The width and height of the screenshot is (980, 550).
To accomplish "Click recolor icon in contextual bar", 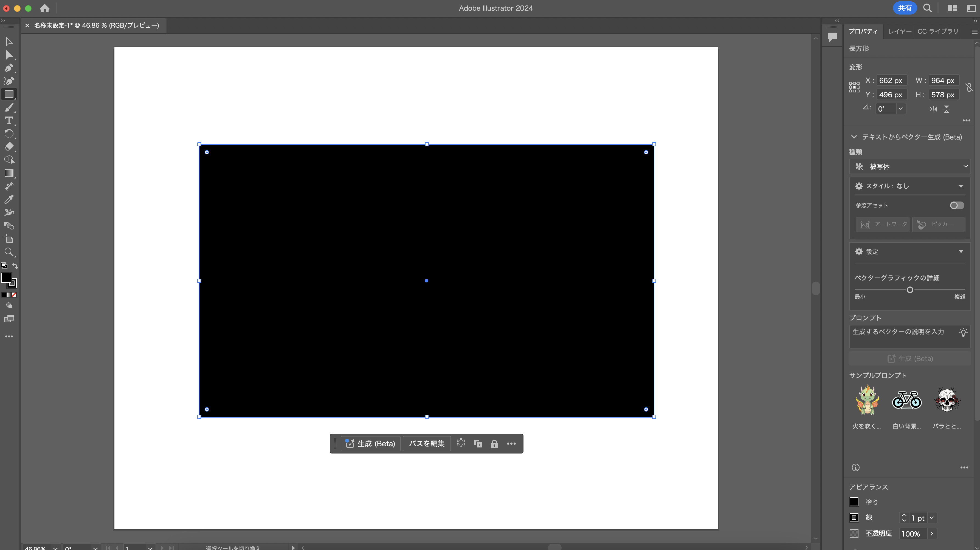I will 461,443.
